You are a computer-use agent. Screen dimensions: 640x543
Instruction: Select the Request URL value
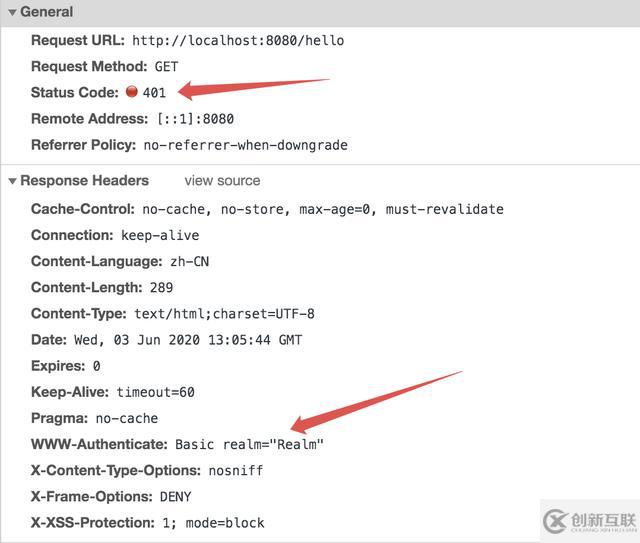[238, 40]
